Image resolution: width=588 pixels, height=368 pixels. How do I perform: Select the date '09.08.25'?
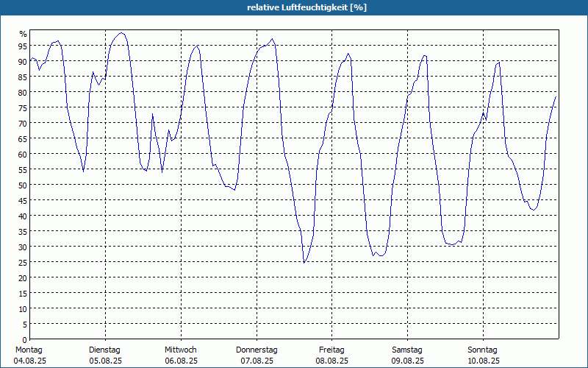point(408,361)
